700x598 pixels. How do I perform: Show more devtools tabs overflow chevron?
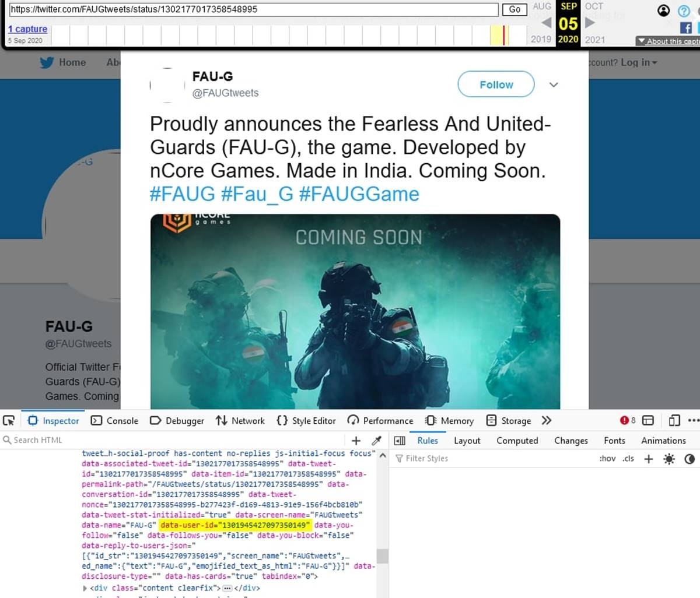pos(547,420)
